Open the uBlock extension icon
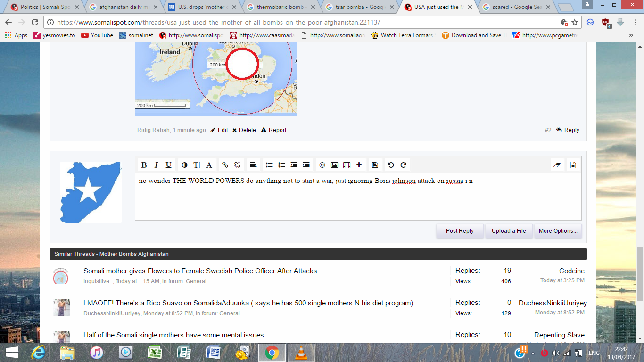The width and height of the screenshot is (644, 362). point(606,22)
